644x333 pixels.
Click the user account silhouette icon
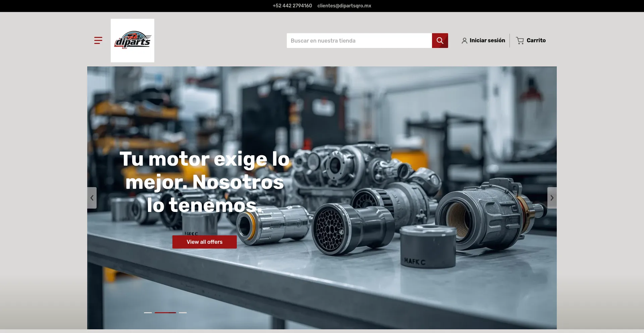(x=464, y=41)
